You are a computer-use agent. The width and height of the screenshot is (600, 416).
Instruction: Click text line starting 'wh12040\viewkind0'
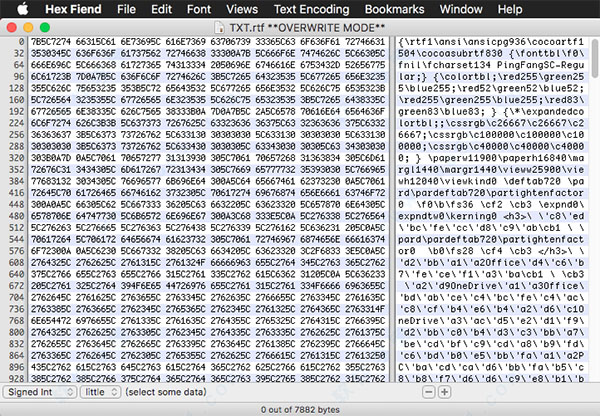[491, 181]
